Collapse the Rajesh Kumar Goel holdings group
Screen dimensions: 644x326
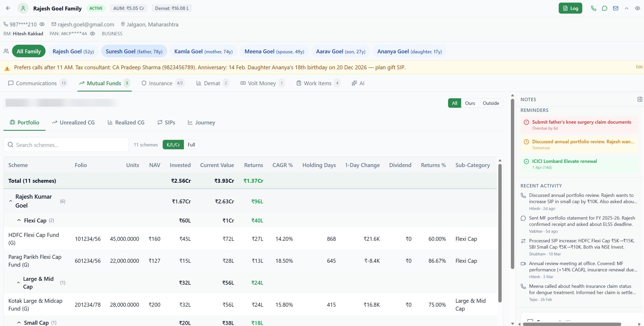[x=10, y=201]
